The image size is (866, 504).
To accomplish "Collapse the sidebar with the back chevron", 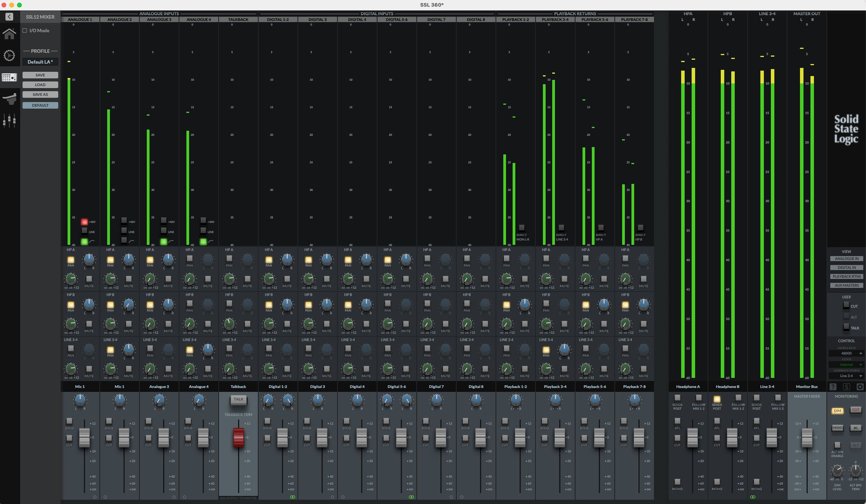I will (9, 16).
